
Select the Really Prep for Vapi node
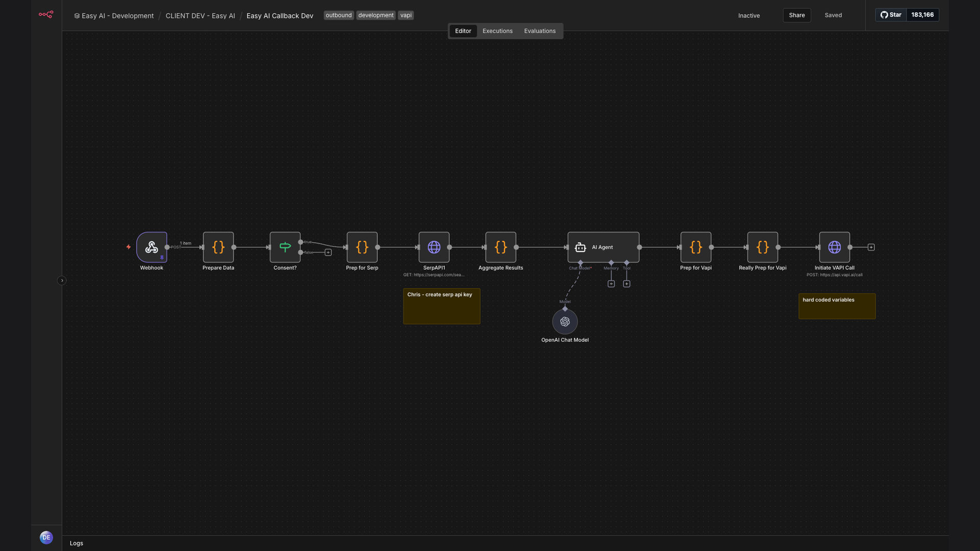coord(763,247)
